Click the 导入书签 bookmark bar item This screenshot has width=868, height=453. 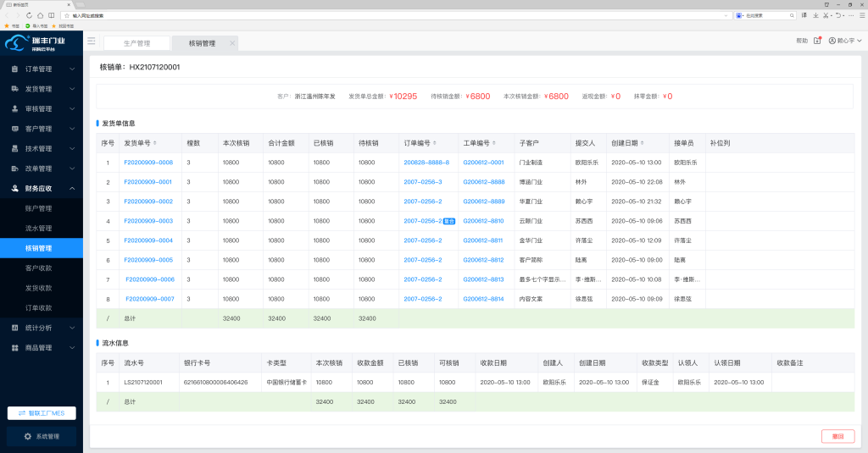pyautogui.click(x=36, y=26)
